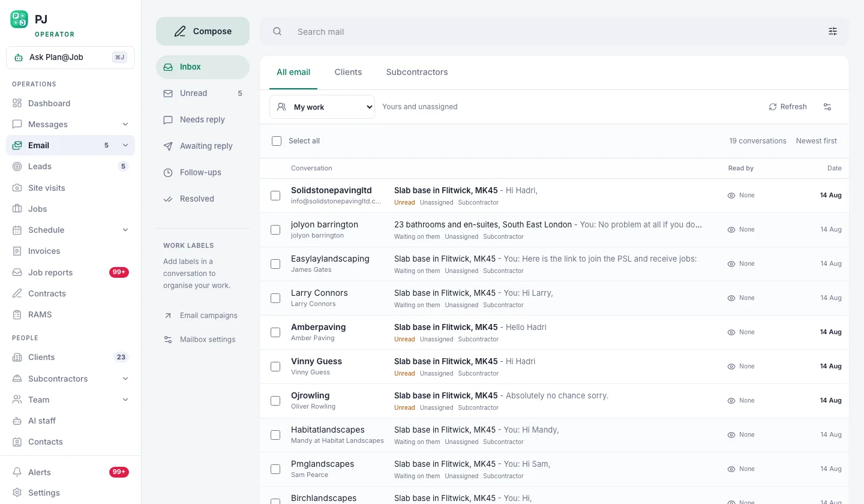Viewport: 864px width, 504px height.
Task: Expand the Messages sidebar chevron
Action: [125, 124]
